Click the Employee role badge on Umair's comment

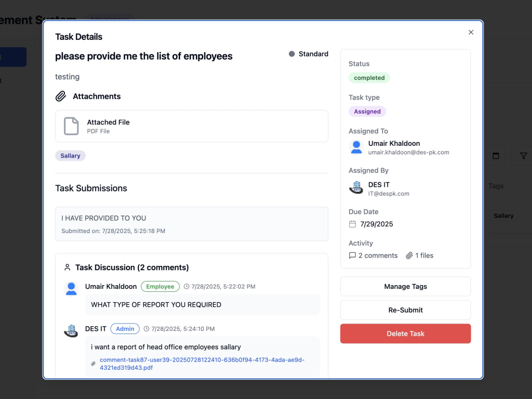tap(160, 286)
